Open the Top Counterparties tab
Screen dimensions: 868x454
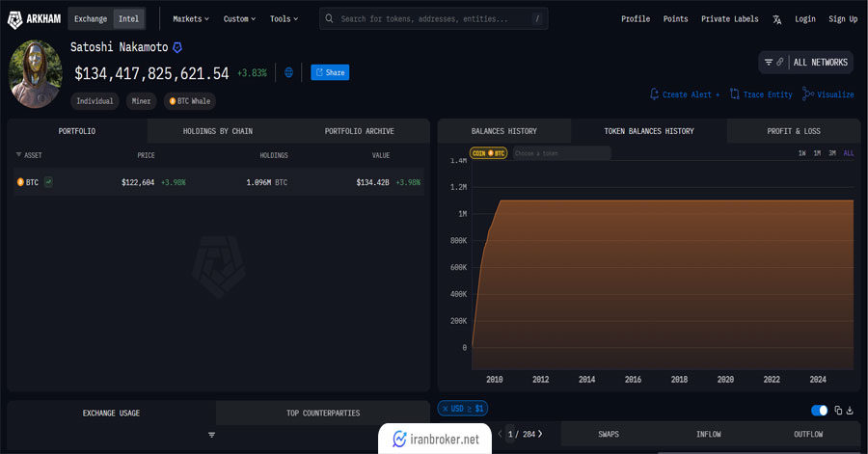click(323, 414)
